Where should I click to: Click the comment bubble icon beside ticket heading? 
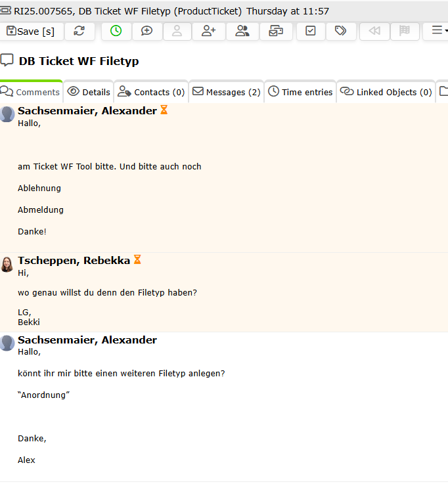tap(7, 60)
